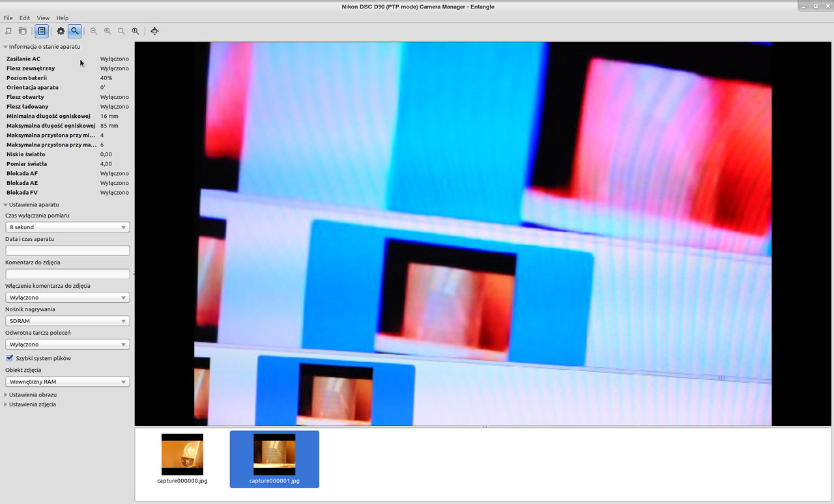Click the 'Zasilanie AC' status row

(x=67, y=59)
